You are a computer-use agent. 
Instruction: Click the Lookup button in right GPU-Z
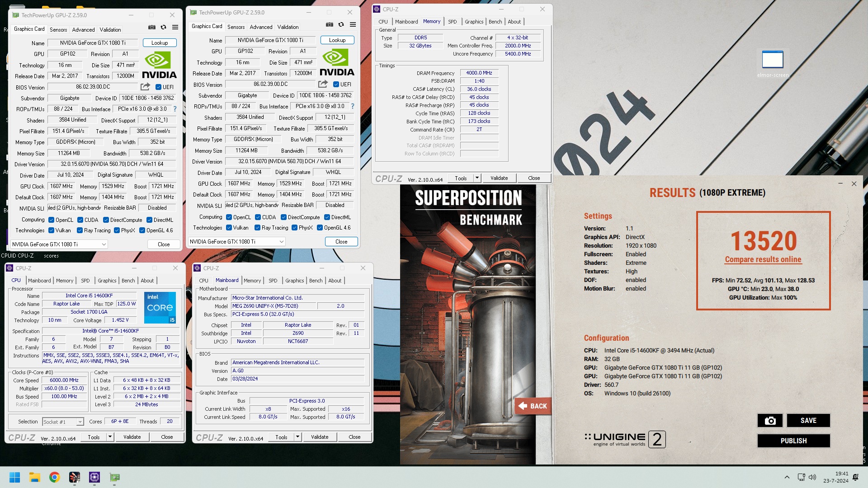click(x=337, y=40)
